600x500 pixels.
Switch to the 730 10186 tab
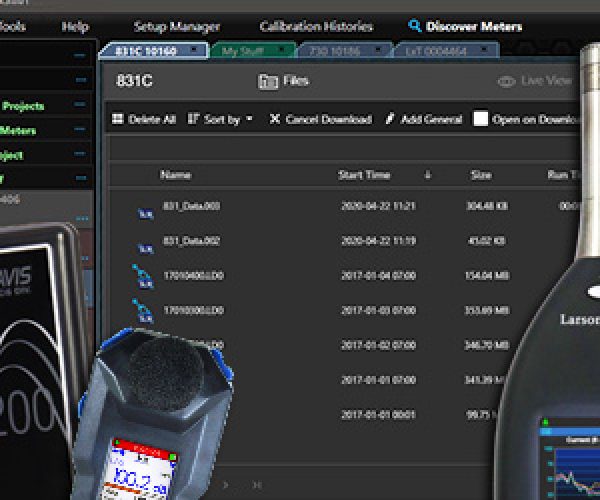345,51
